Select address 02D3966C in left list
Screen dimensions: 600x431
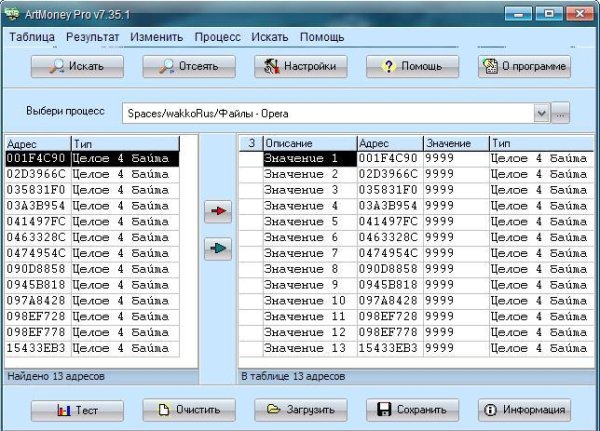[36, 174]
